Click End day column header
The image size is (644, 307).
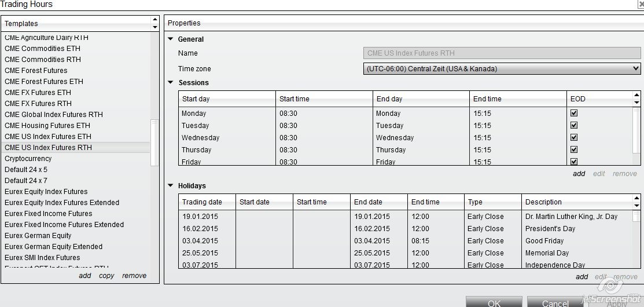tap(421, 98)
